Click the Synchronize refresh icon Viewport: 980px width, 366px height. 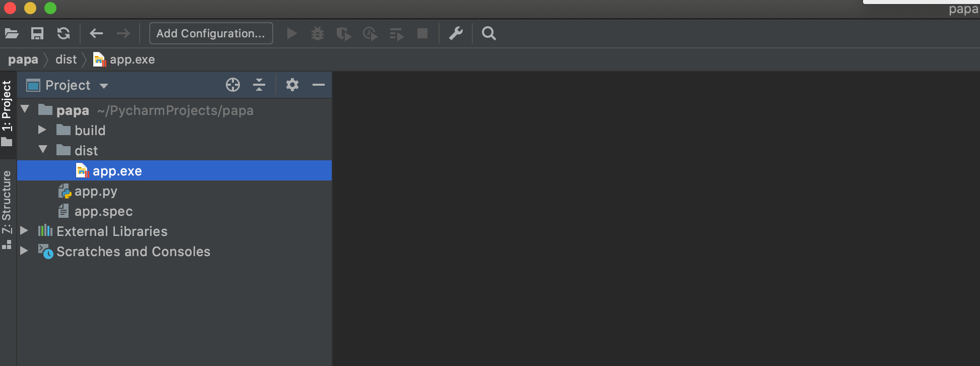point(64,34)
